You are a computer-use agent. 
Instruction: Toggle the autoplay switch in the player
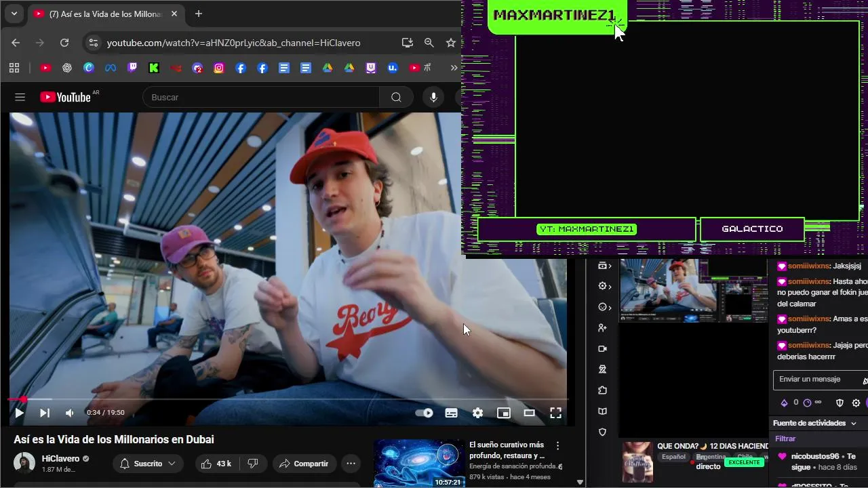pyautogui.click(x=424, y=413)
